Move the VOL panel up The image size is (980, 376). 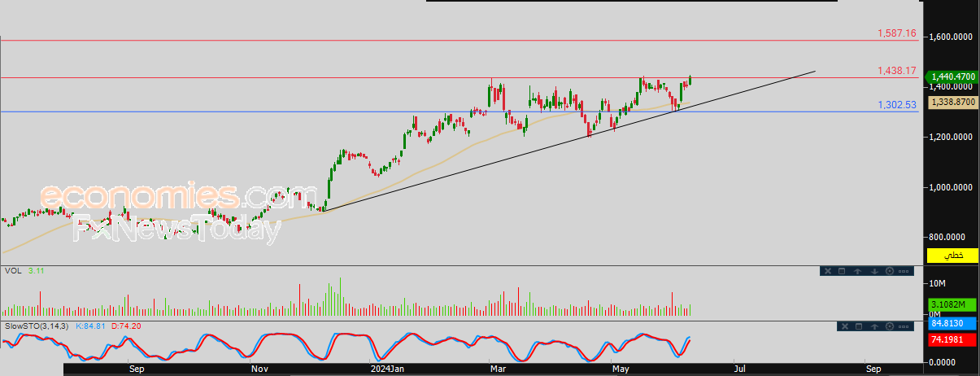[858, 271]
